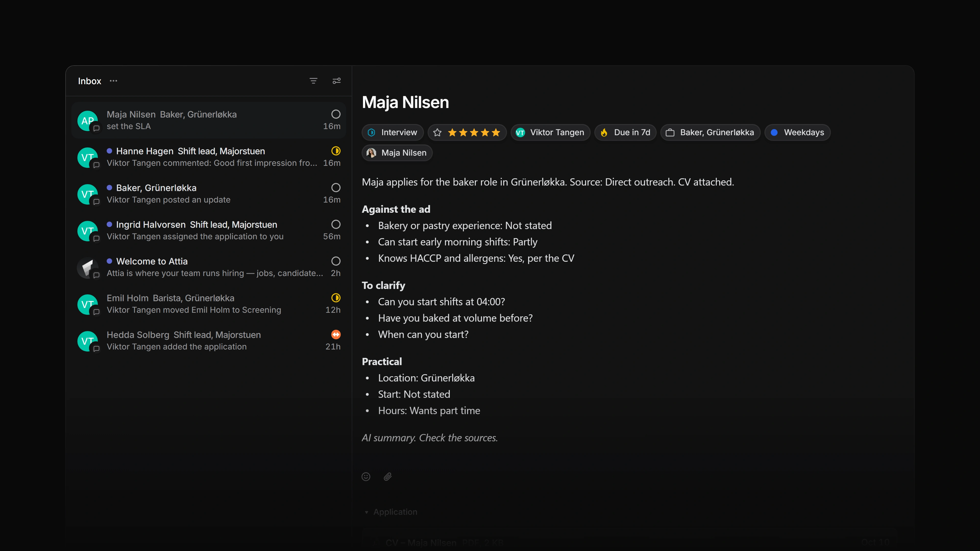Open the Baker, Grünerløkka job update notification
This screenshot has height=551, width=980.
tap(209, 194)
